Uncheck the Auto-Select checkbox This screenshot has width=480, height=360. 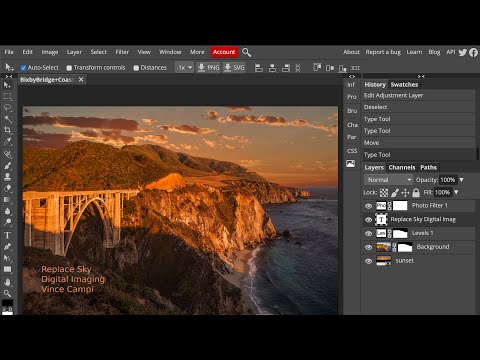pos(23,68)
